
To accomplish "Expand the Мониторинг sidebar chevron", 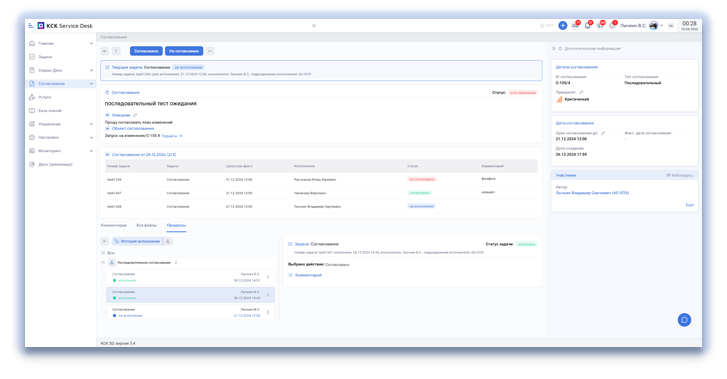I will 91,151.
